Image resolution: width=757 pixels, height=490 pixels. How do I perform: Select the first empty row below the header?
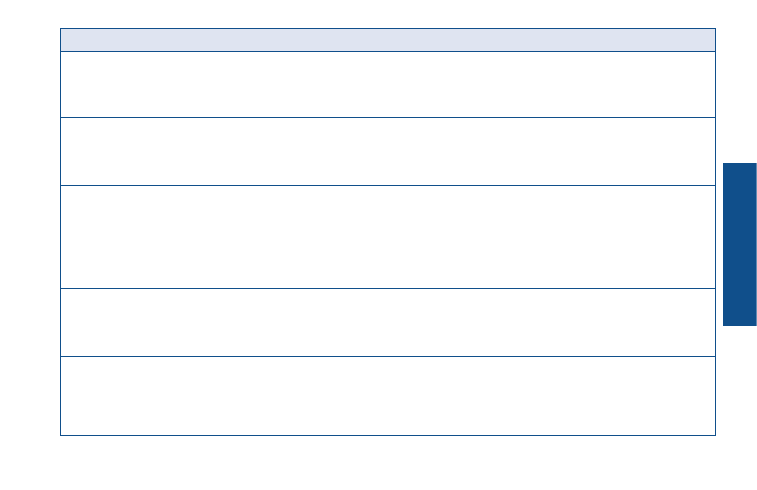[x=388, y=84]
